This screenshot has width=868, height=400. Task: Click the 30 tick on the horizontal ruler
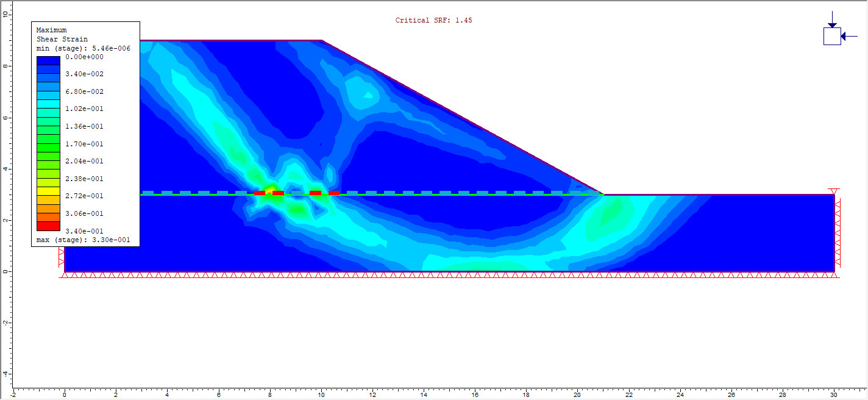coord(833,394)
